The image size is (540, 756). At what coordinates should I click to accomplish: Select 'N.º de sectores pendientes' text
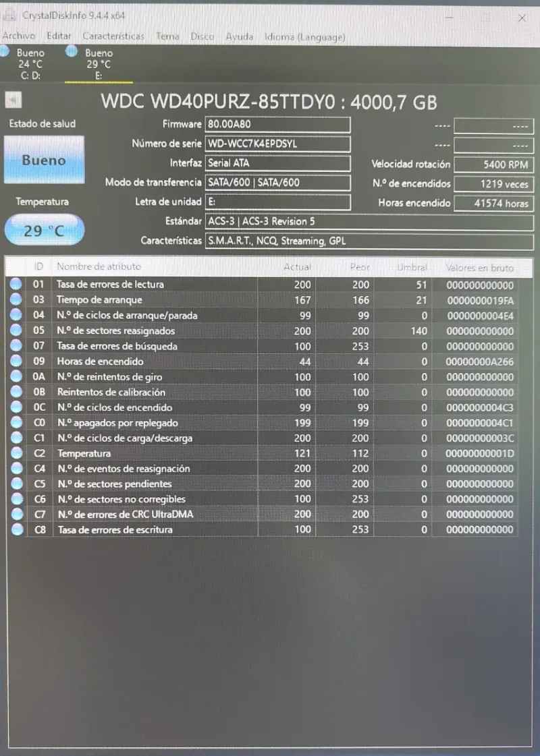coord(114,484)
